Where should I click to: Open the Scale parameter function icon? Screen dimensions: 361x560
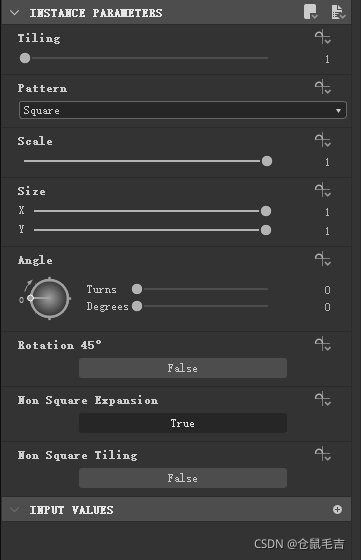323,140
